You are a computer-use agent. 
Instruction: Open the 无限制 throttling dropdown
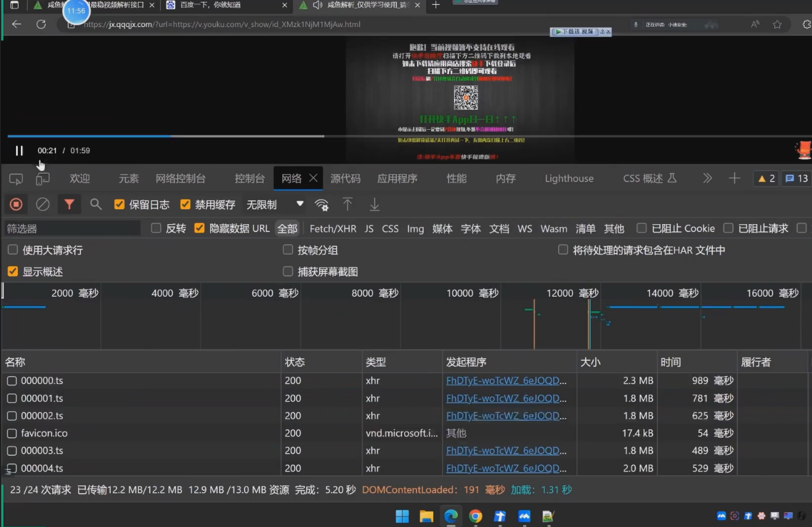pyautogui.click(x=275, y=204)
